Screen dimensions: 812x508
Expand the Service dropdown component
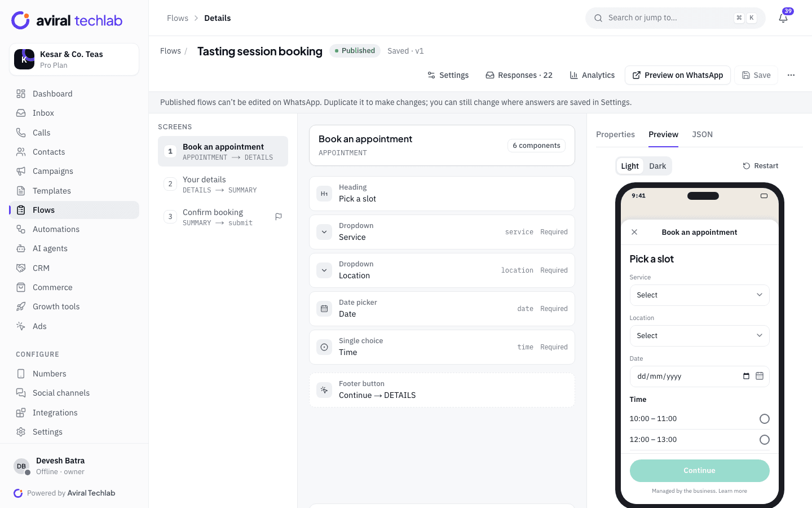coord(442,232)
